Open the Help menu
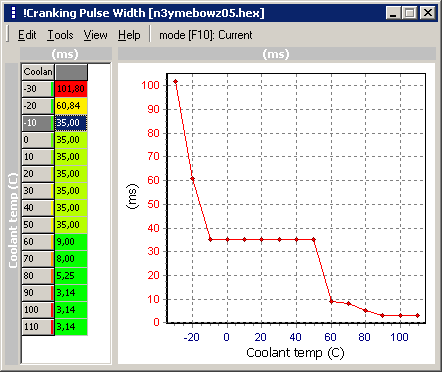442x372 pixels. [129, 35]
